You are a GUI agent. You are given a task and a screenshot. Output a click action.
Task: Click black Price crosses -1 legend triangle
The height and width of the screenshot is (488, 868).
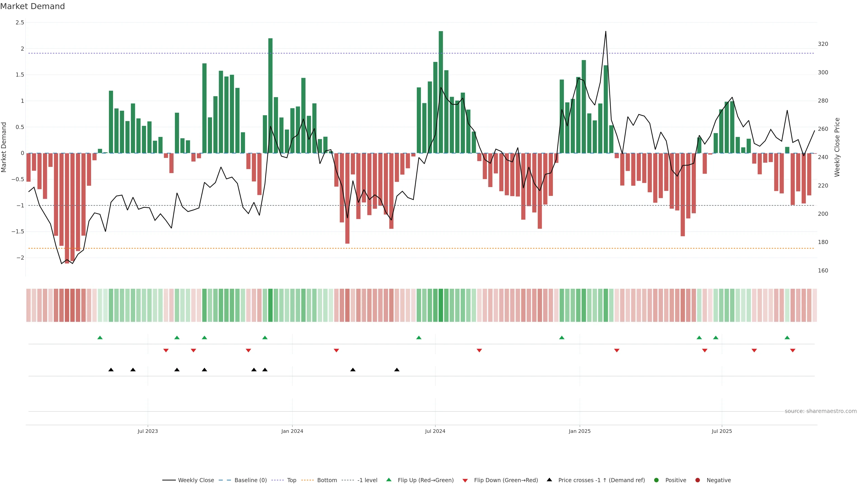(549, 480)
